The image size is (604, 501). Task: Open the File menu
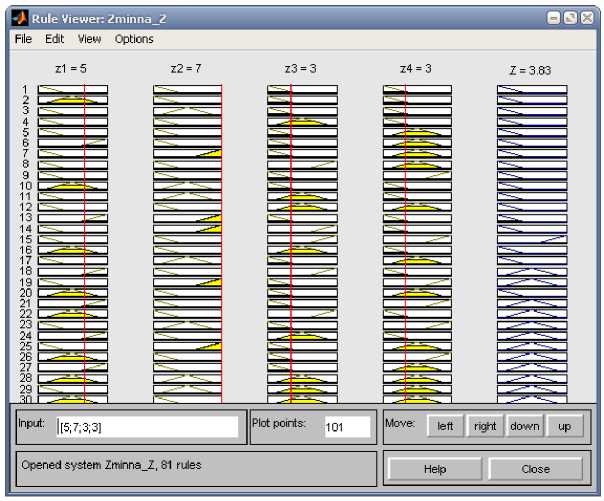[x=23, y=39]
